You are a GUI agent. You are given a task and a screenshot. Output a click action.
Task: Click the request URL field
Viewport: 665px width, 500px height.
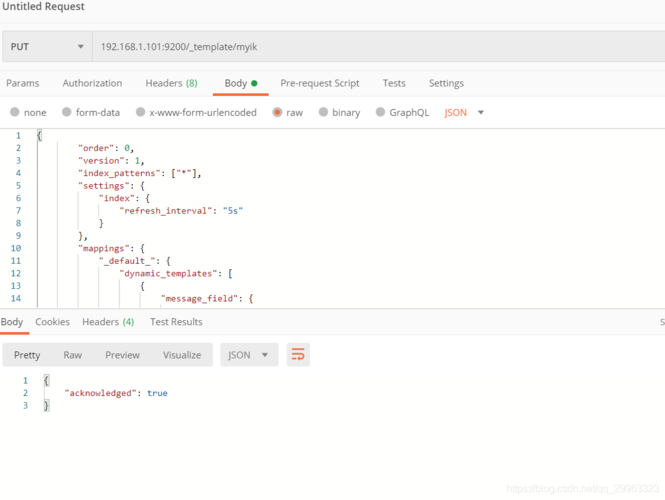pyautogui.click(x=378, y=47)
